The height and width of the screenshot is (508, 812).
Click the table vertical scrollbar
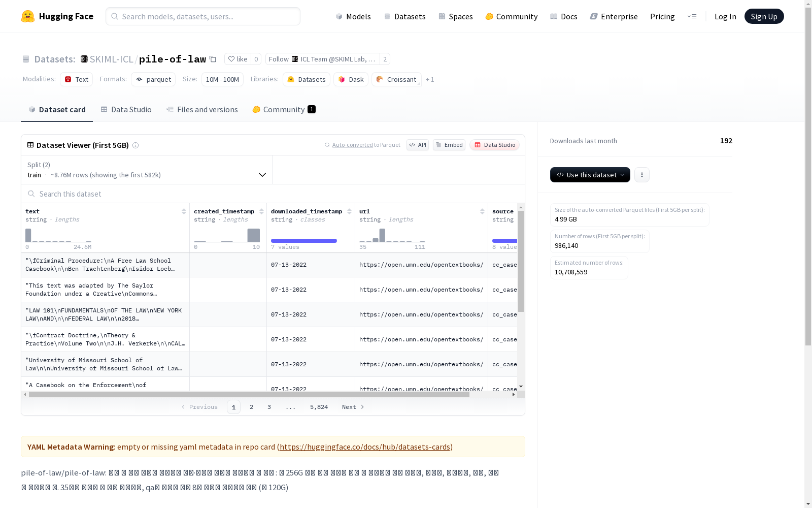(x=521, y=262)
